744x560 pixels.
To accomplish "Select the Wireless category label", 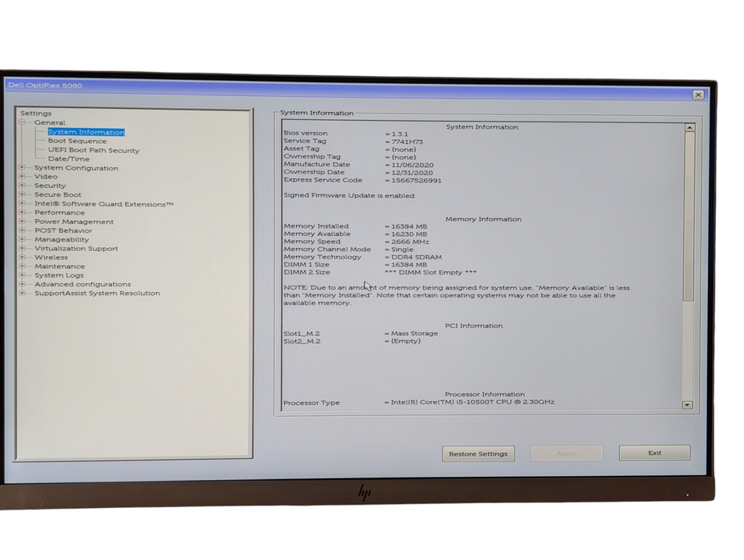I will pos(50,258).
